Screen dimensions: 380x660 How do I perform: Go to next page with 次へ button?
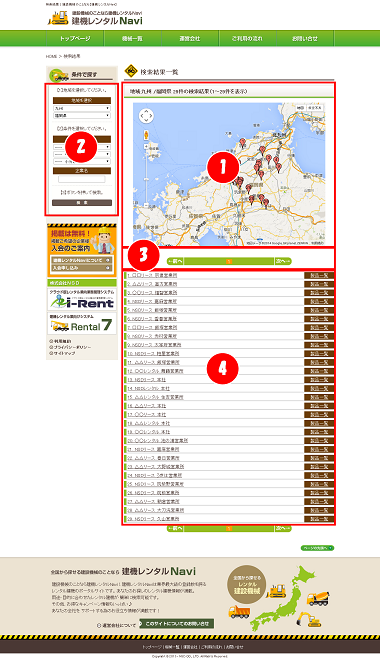[x=283, y=261]
